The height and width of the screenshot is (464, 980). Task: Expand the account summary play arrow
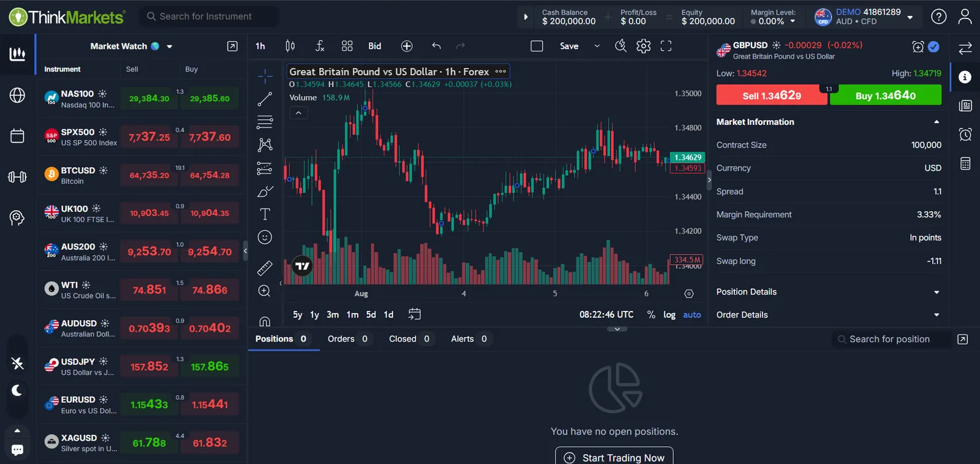pos(526,17)
